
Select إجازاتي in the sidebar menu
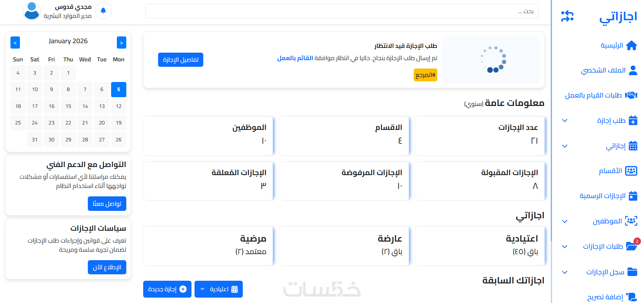[615, 146]
